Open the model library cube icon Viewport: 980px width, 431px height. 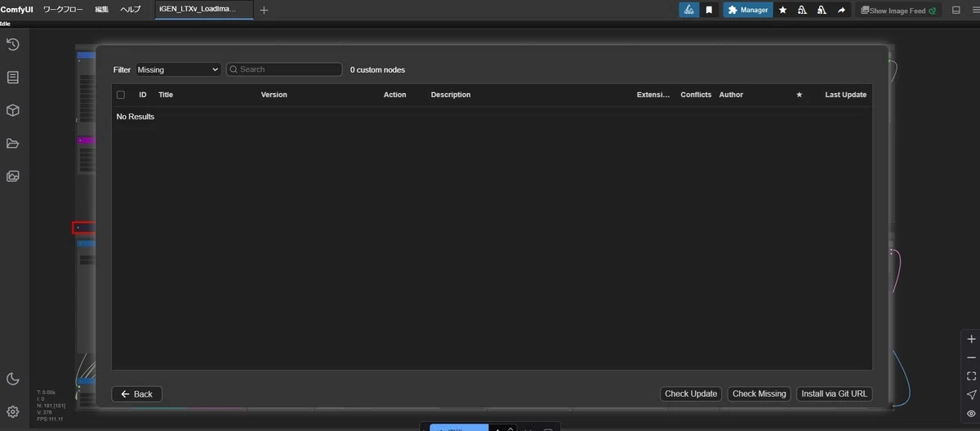(12, 110)
